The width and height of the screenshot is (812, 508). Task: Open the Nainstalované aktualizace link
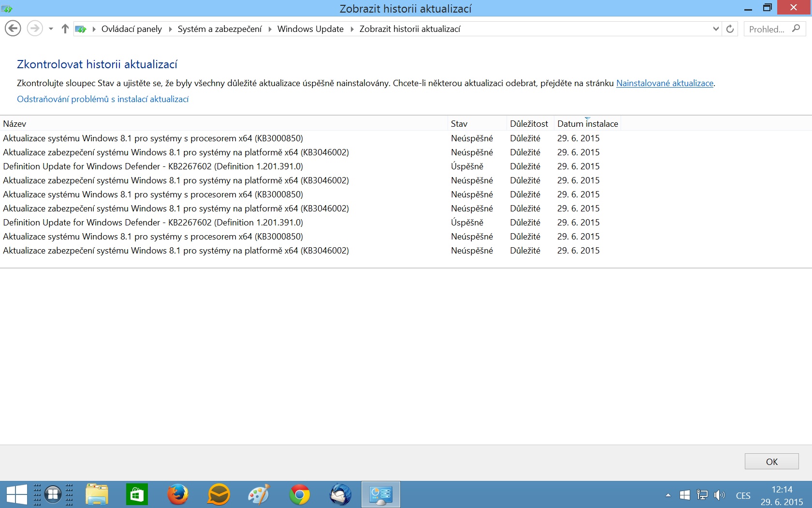coord(665,83)
